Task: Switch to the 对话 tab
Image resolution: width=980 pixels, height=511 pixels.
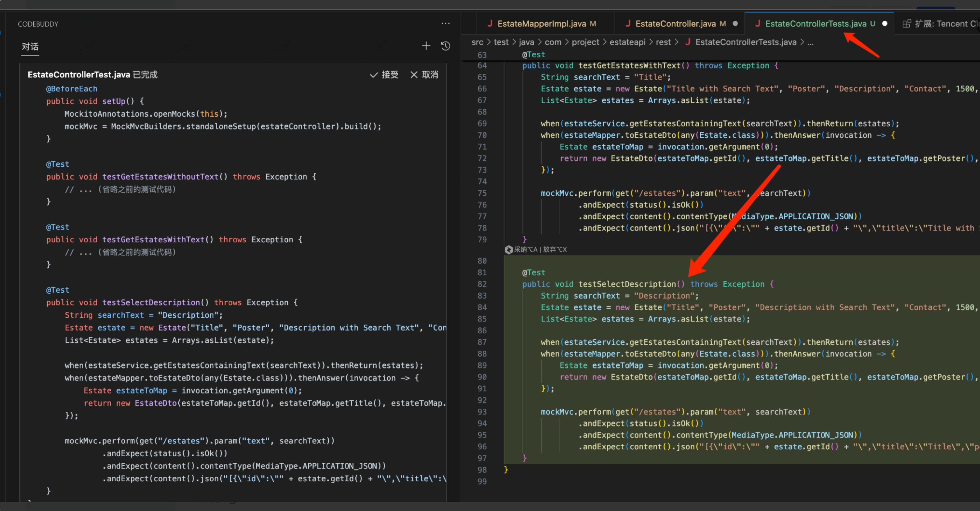Action: click(x=30, y=47)
